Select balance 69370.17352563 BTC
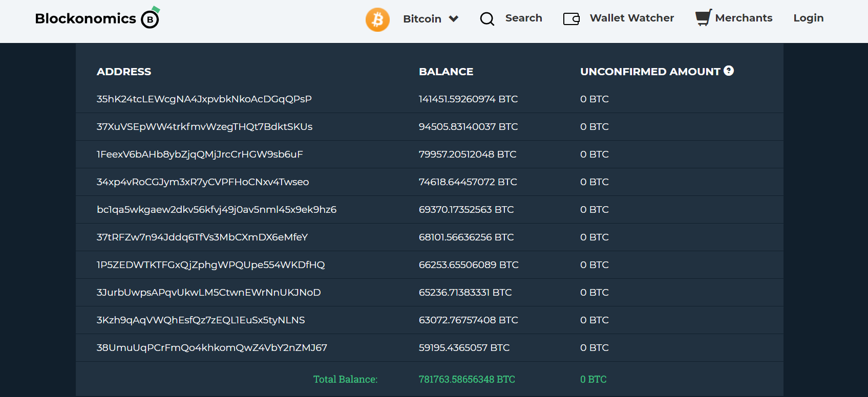The width and height of the screenshot is (868, 397). [x=466, y=209]
